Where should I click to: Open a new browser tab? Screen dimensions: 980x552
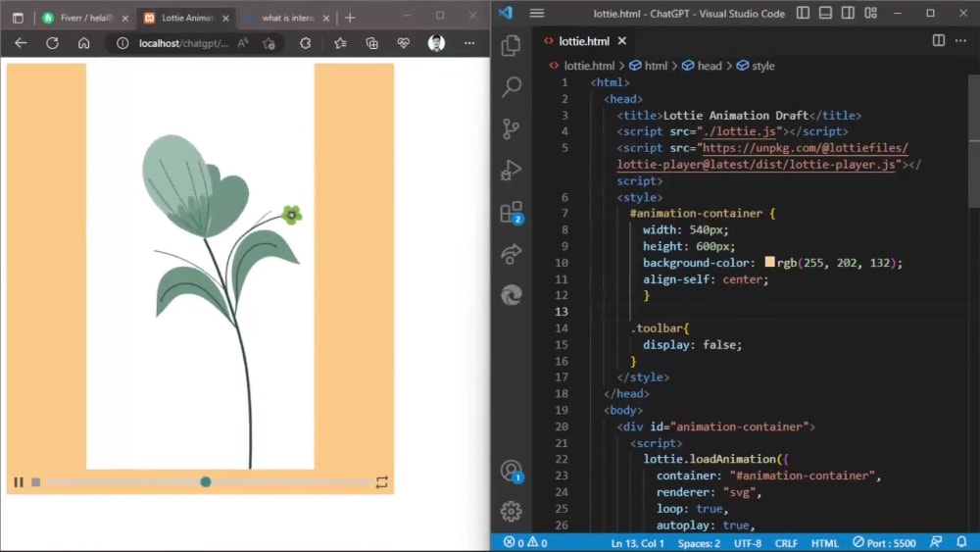[x=350, y=18]
